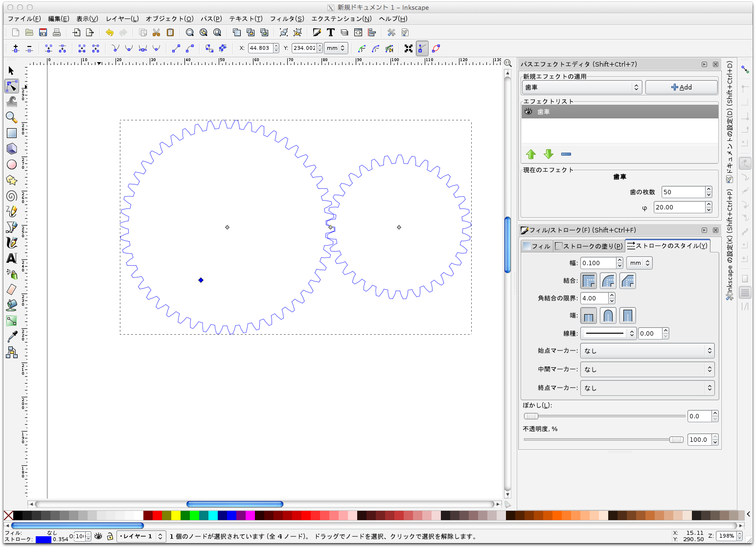Open the レイヤー 1 layer dropdown
The image size is (756, 548).
click(141, 536)
